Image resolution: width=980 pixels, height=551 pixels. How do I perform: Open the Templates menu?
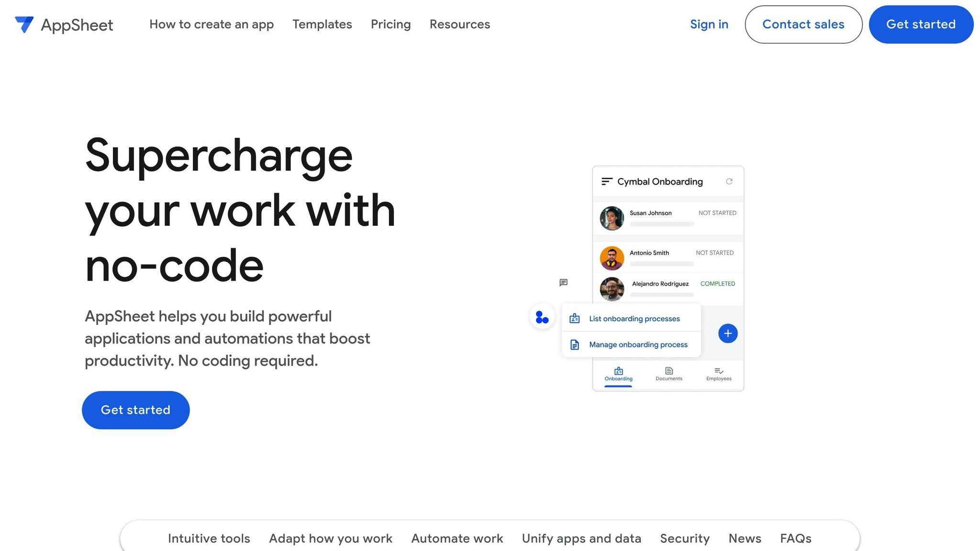[322, 24]
